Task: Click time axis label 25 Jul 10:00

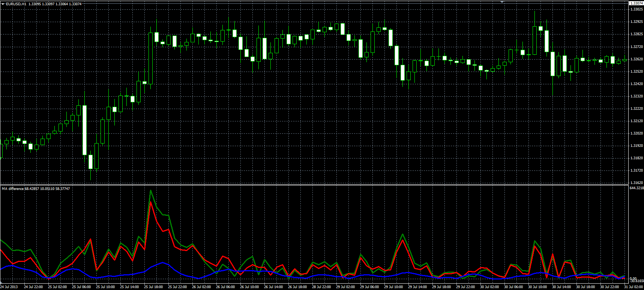Action: click(x=105, y=287)
